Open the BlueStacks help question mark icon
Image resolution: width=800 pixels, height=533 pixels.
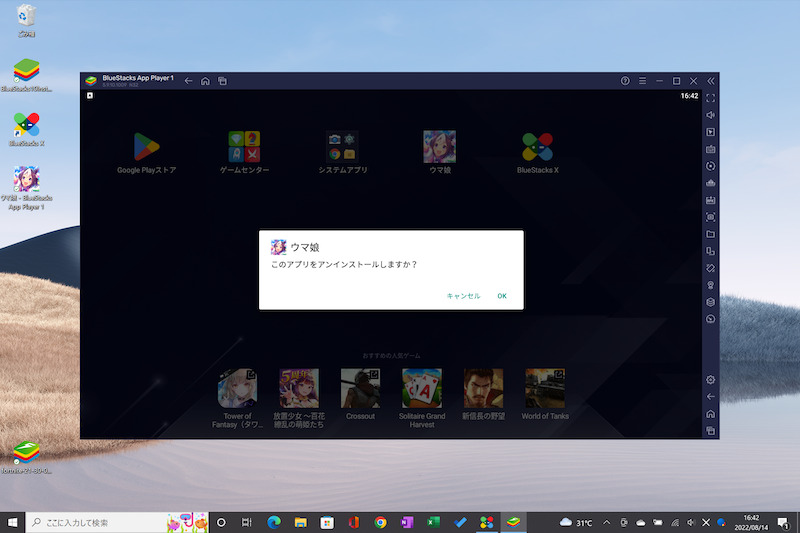tap(625, 80)
